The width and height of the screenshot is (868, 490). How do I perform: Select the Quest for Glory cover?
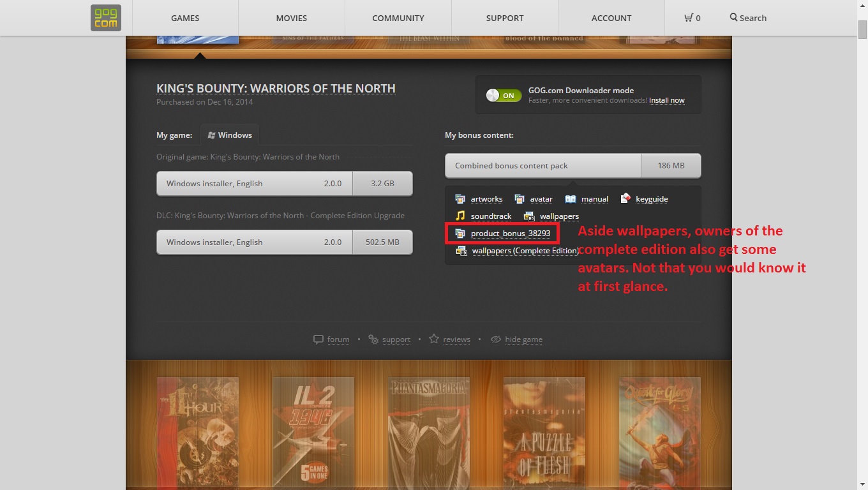click(660, 433)
